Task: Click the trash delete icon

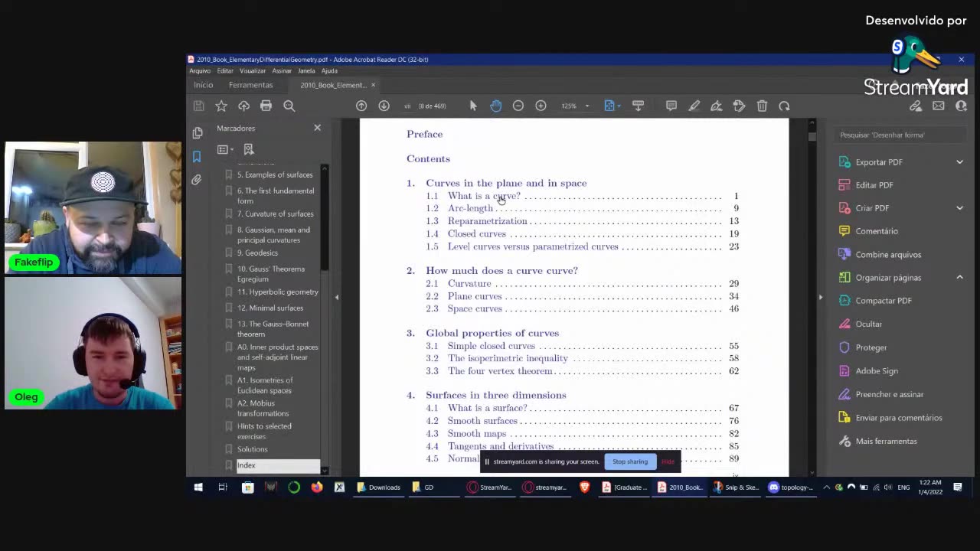Action: pyautogui.click(x=762, y=106)
